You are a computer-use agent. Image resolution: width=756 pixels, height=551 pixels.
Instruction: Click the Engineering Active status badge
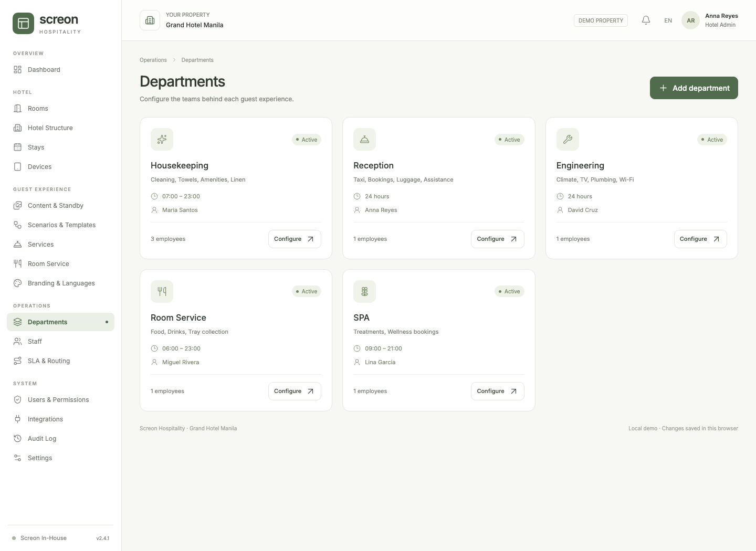point(712,140)
